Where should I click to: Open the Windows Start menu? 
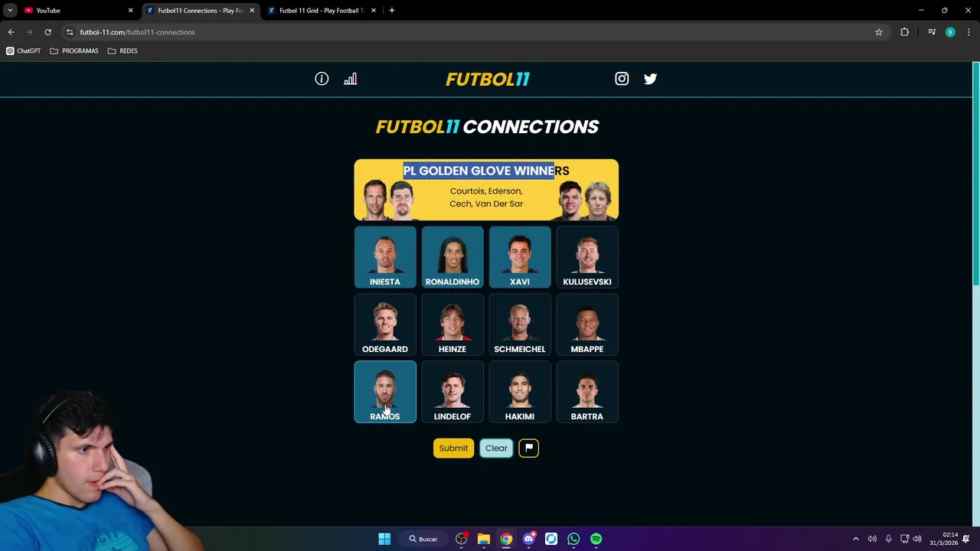[384, 539]
